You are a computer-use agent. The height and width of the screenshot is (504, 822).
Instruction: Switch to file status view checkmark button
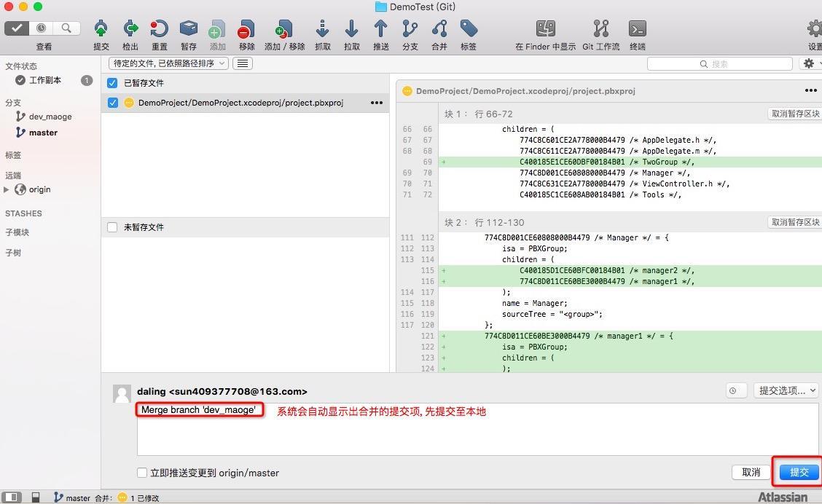pyautogui.click(x=17, y=28)
